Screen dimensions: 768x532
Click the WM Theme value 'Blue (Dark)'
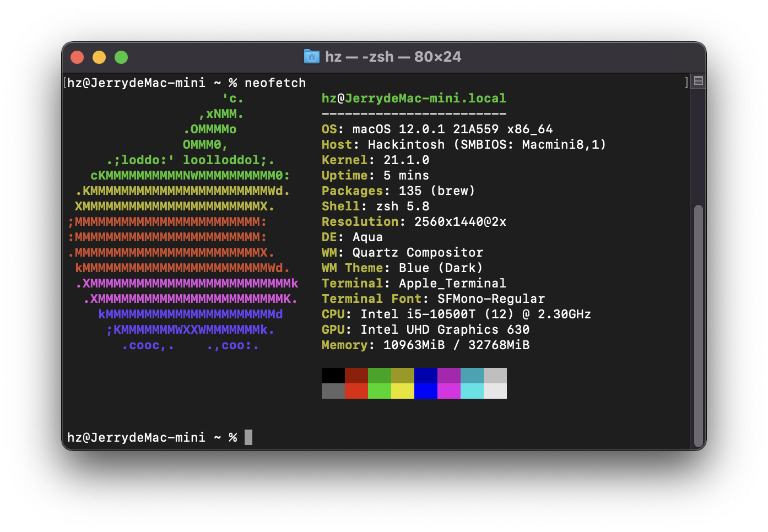pyautogui.click(x=441, y=268)
